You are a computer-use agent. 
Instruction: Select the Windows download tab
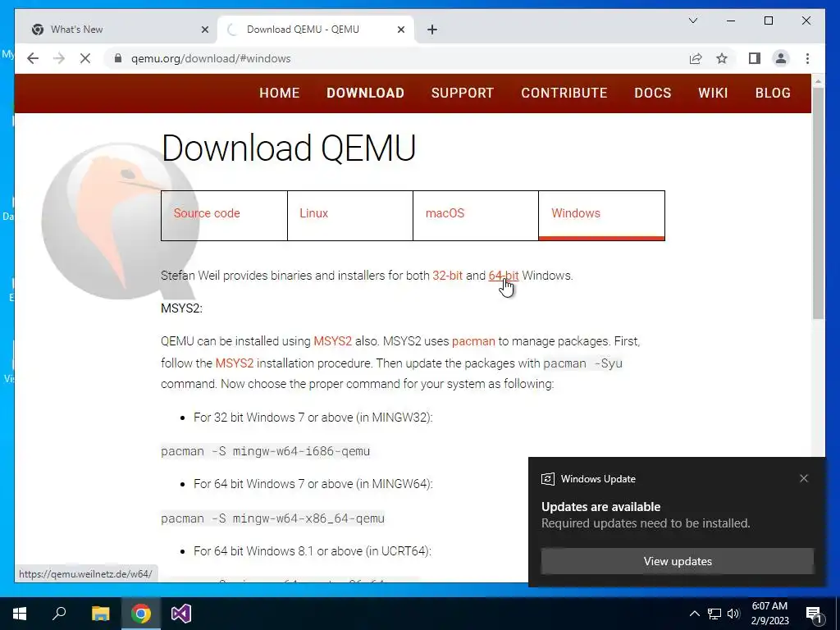pos(601,216)
